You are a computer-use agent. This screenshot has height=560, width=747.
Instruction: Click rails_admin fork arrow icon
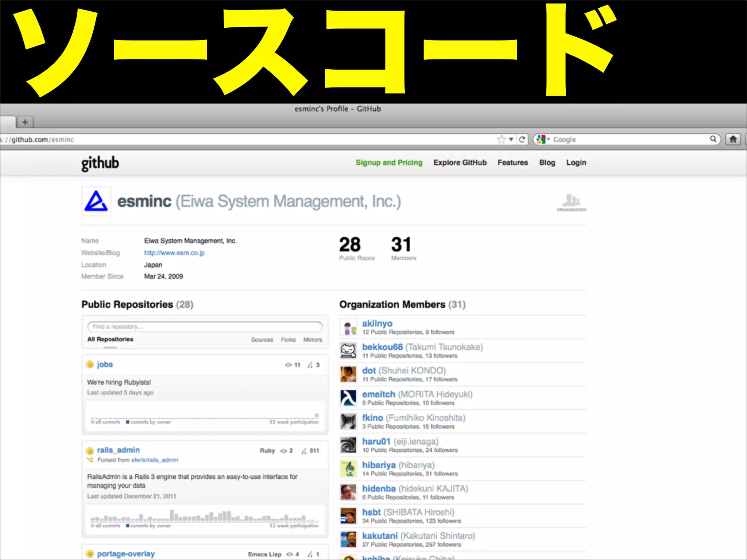click(x=90, y=460)
